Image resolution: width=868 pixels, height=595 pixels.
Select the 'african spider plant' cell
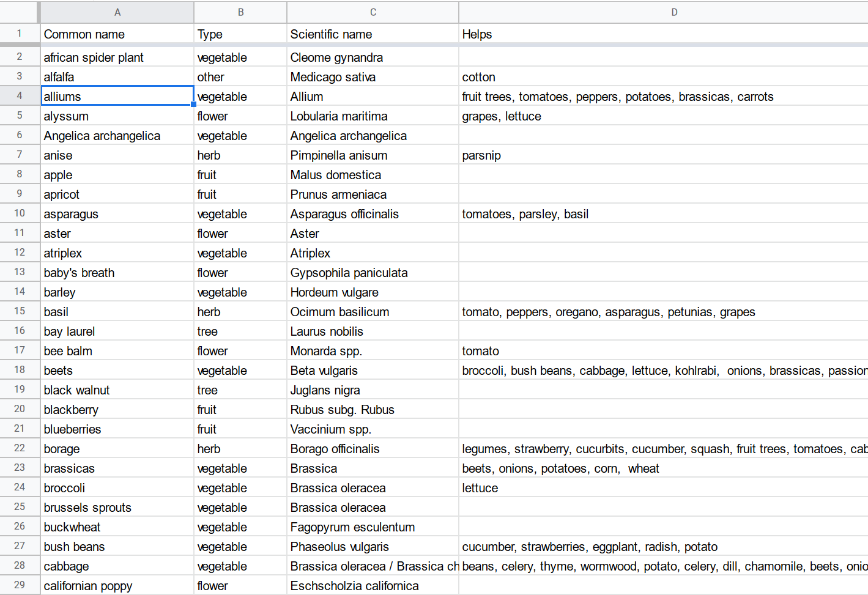click(x=117, y=57)
